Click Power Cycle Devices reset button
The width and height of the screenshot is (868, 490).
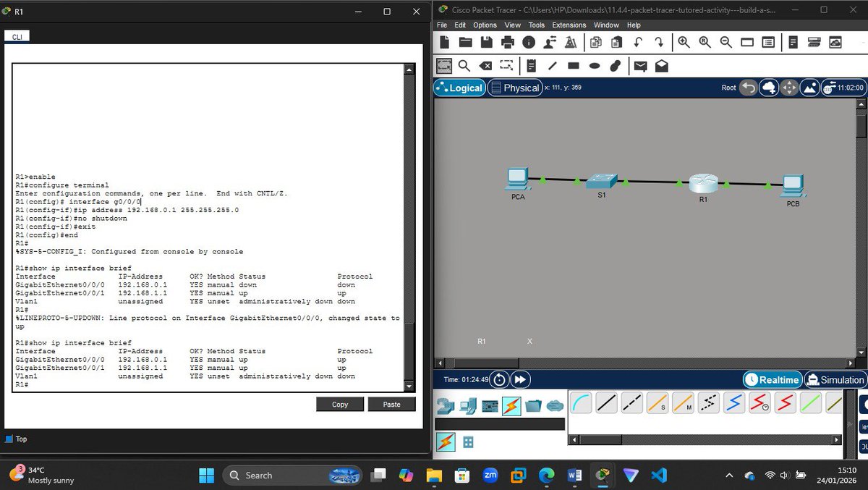pos(500,379)
